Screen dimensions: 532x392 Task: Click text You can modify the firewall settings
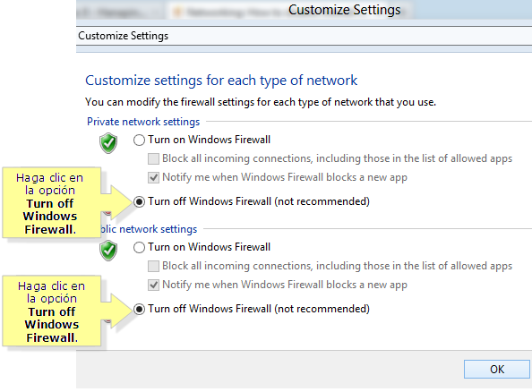(x=261, y=102)
